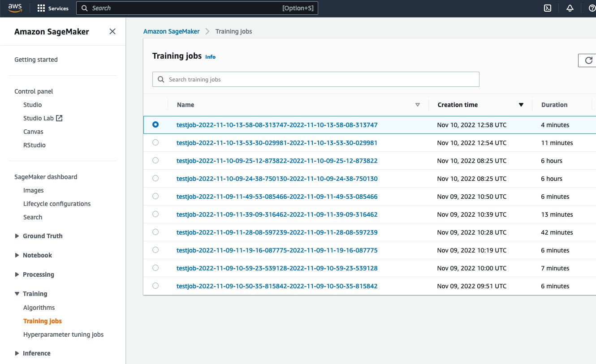Expand the Notebook section
This screenshot has width=596, height=364.
click(17, 255)
